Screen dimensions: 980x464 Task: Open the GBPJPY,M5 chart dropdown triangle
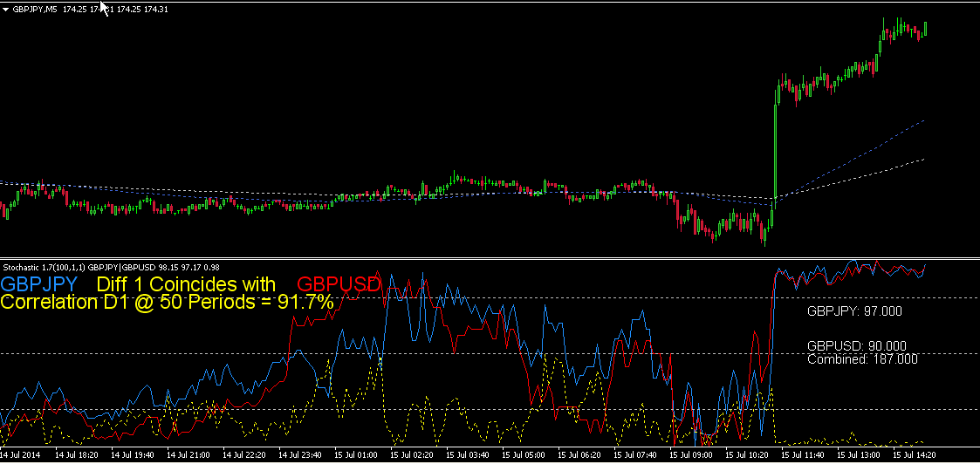tap(5, 10)
